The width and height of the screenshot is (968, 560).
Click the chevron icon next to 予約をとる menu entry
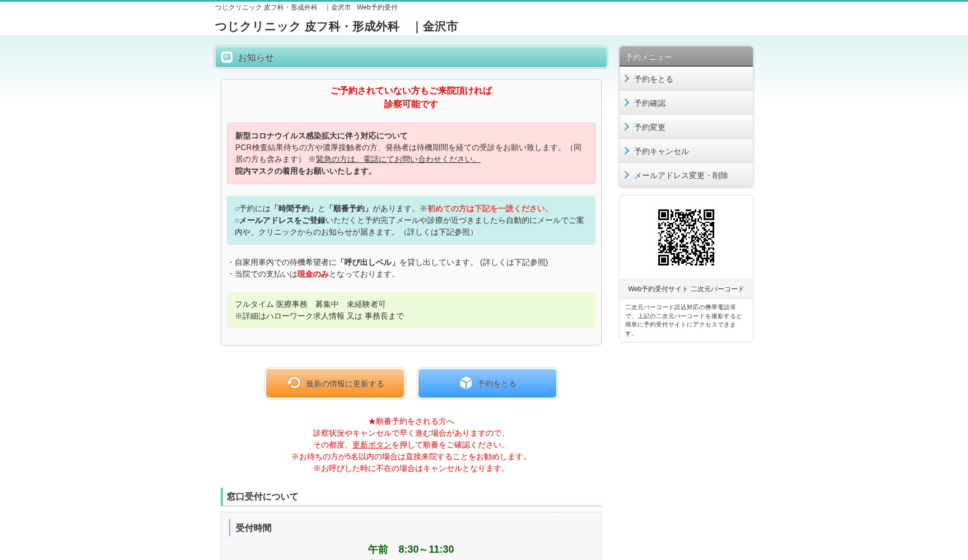pos(626,78)
